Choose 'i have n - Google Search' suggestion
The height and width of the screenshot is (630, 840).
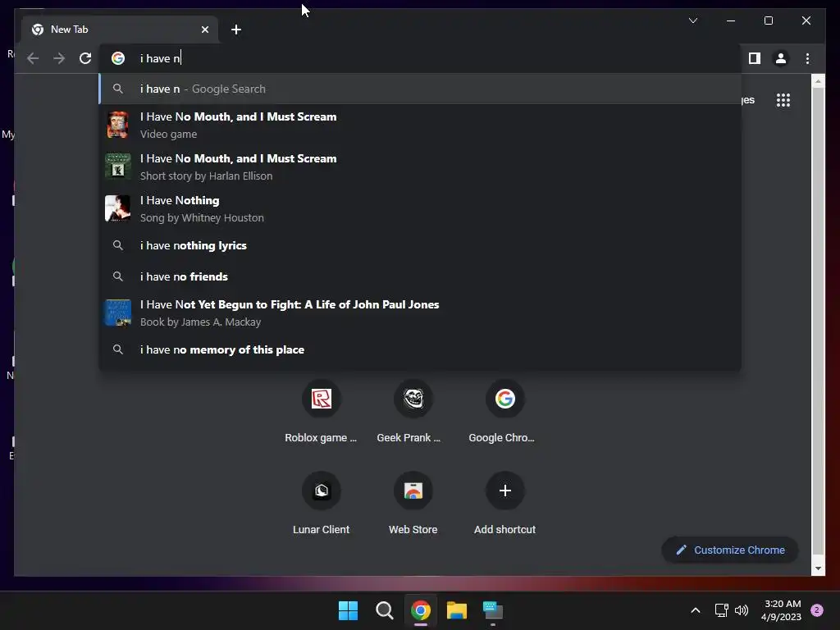421,89
